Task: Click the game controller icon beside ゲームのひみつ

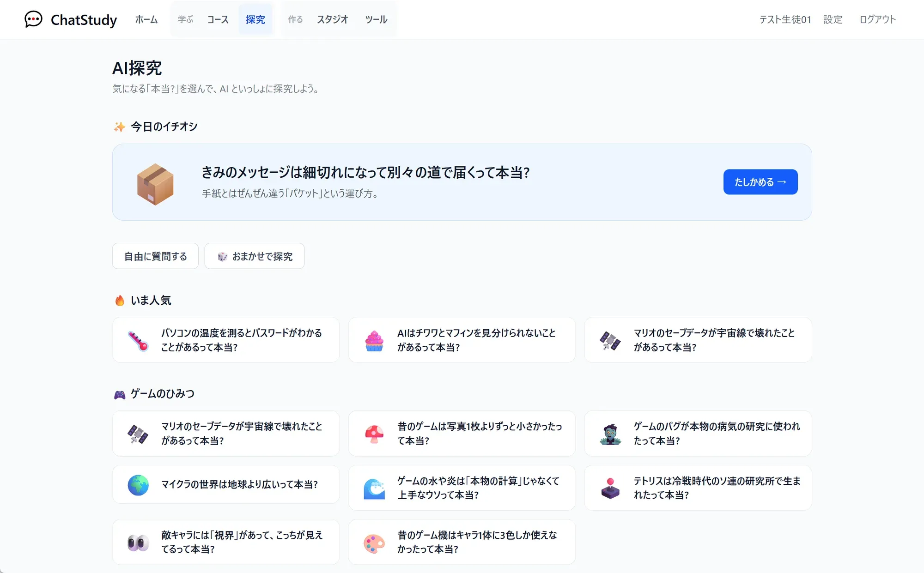Action: [120, 394]
